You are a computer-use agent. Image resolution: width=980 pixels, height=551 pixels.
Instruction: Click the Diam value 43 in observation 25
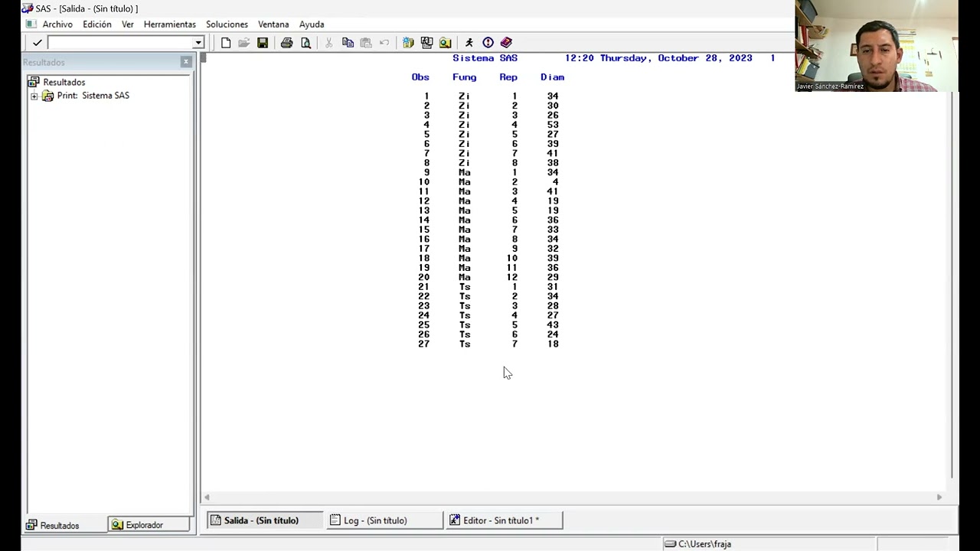[x=553, y=325]
